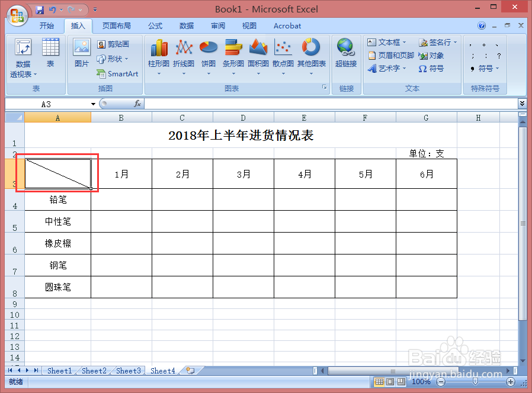Click the zoom slider handle
Screen dimensions: 532x393
point(475,382)
